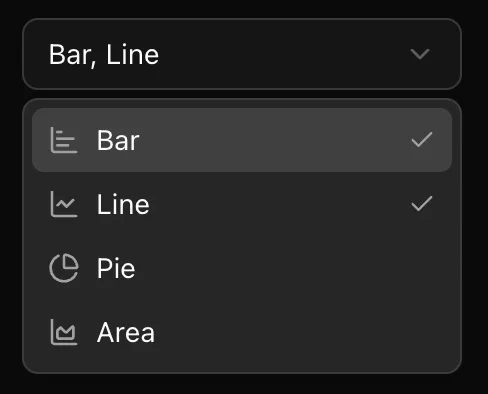Screen dimensions: 488x394
Task: Uncheck the Line chart type
Action: (x=242, y=204)
